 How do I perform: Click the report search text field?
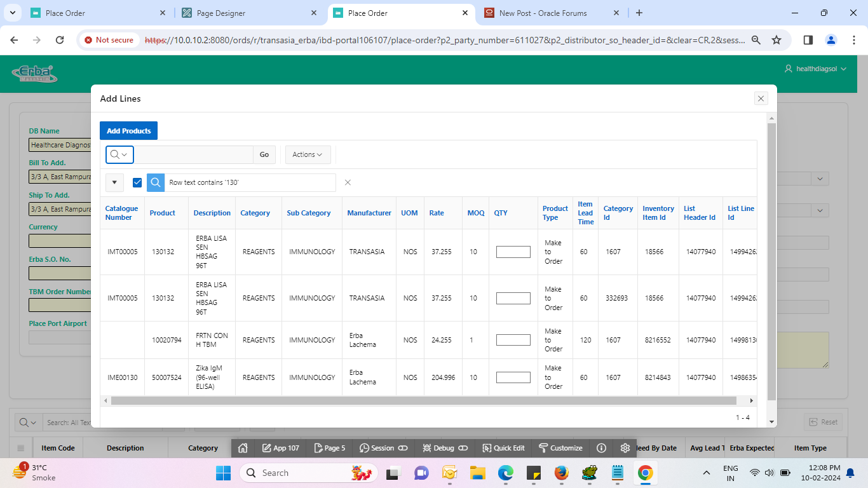coord(193,154)
